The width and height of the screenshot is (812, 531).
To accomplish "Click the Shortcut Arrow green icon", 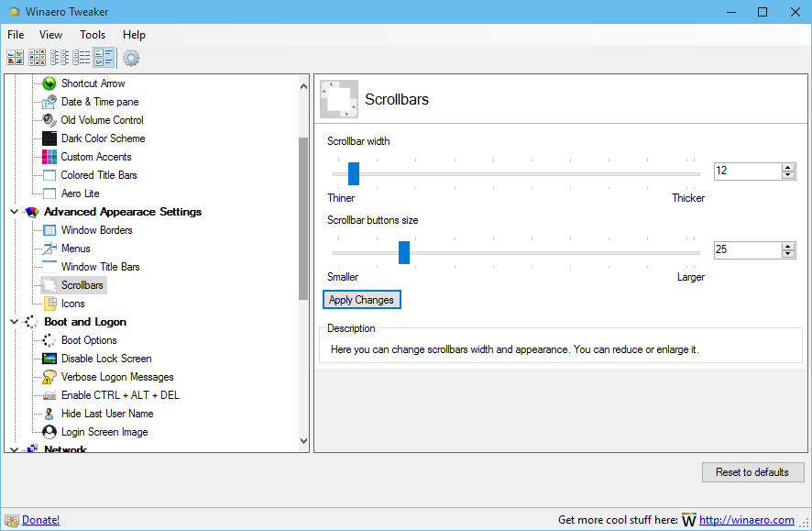I will pos(49,83).
